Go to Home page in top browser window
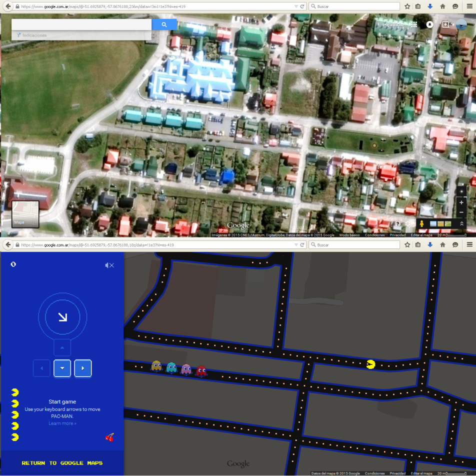The height and width of the screenshot is (476, 476). (442, 6)
